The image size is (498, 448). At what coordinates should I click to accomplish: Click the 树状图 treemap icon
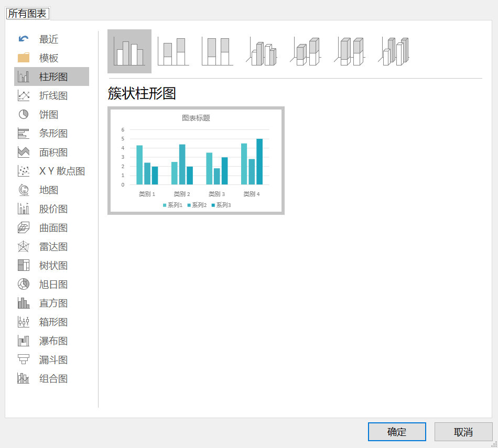click(24, 266)
